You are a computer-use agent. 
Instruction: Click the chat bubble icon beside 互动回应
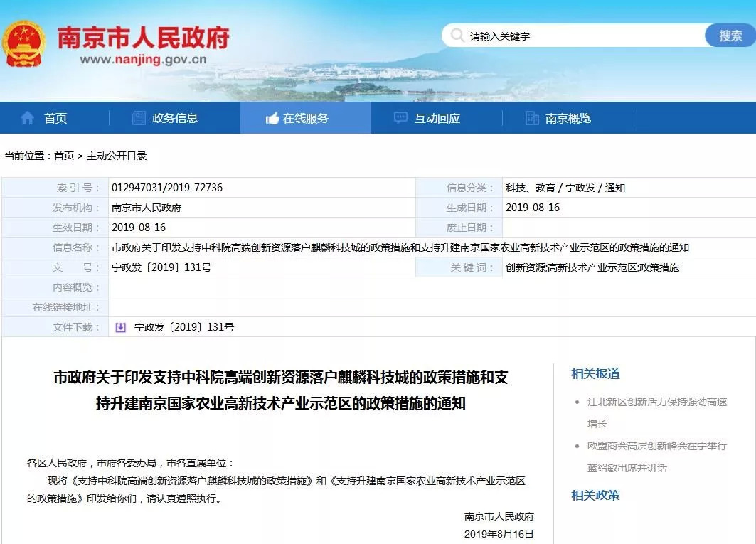[401, 118]
